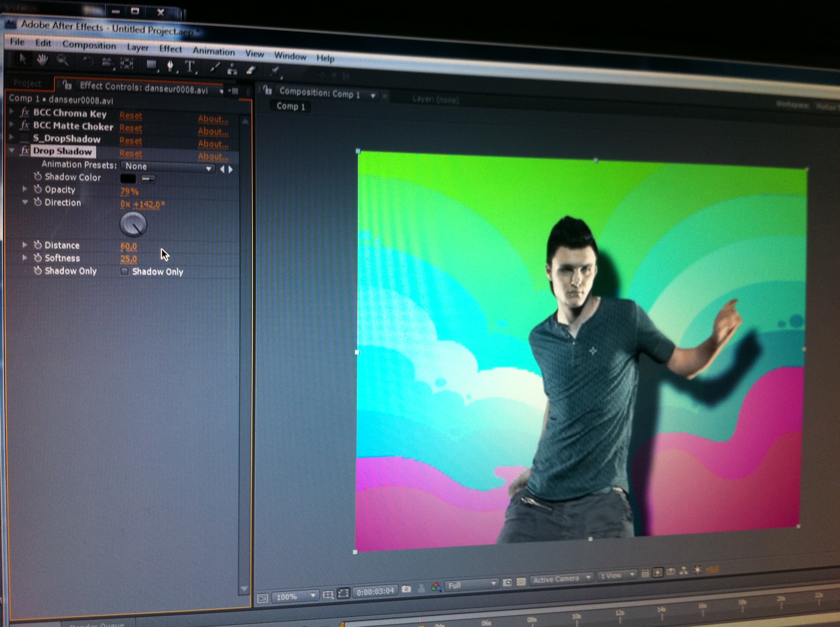Switch to the Project panel tab
Image resolution: width=840 pixels, height=627 pixels.
click(x=27, y=83)
